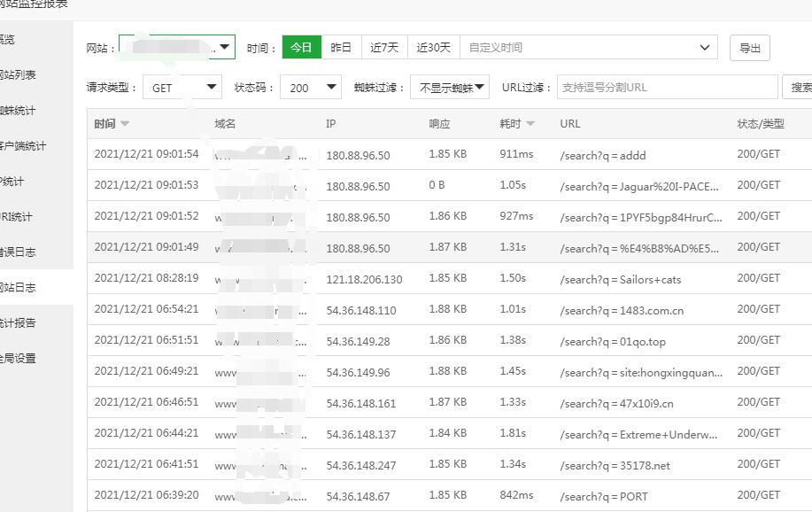Viewport: 812px width, 512px height.
Task: Open the 错误日志 sidebar item
Action: [18, 252]
